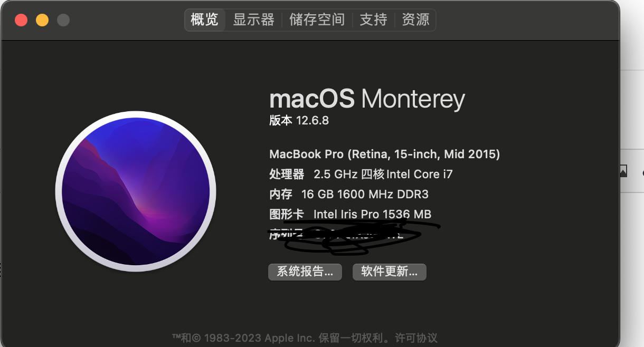The width and height of the screenshot is (644, 347).
Task: Click the 内存 16 GB DDR3 line
Action: click(x=349, y=195)
